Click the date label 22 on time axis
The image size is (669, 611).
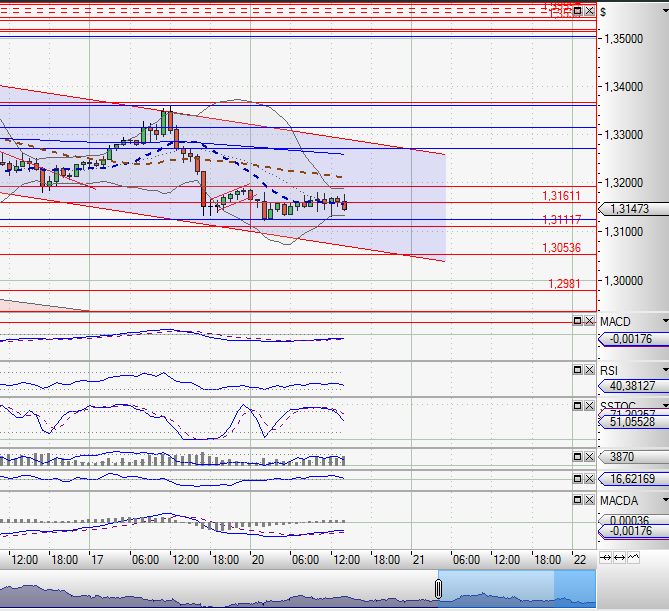579,559
